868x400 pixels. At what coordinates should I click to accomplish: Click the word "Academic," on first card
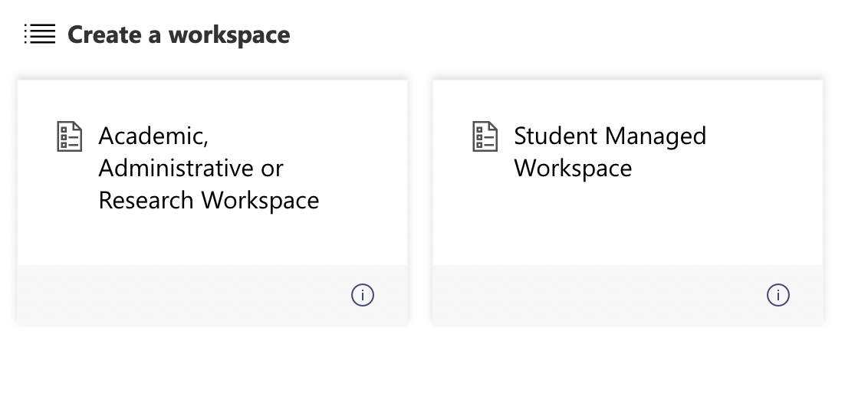[x=153, y=136]
